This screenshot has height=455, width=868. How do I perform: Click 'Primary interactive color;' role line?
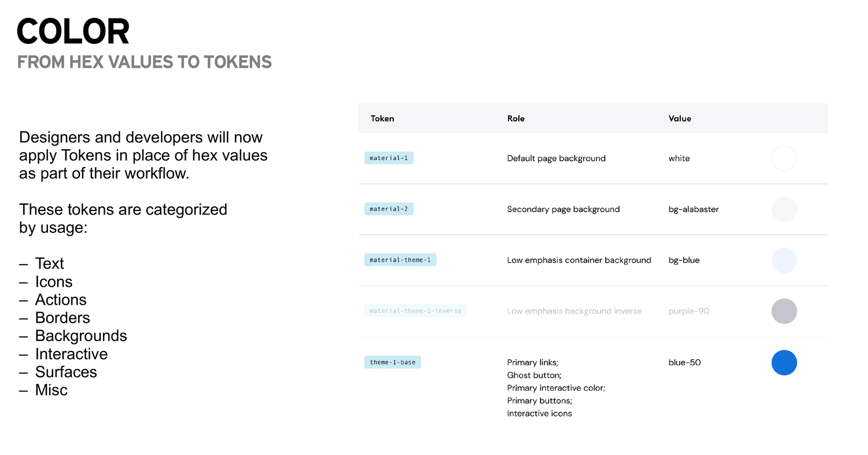click(556, 388)
